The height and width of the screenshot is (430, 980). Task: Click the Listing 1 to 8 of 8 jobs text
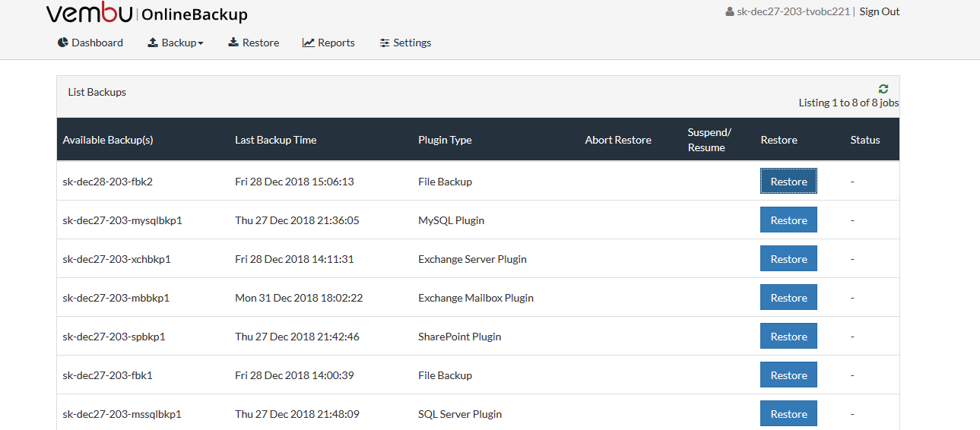point(848,103)
